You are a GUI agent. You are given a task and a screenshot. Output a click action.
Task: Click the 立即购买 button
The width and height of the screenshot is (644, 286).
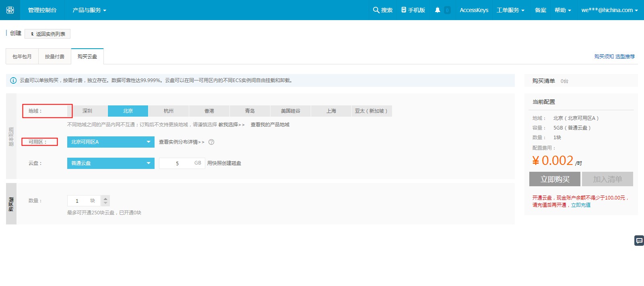pos(555,179)
